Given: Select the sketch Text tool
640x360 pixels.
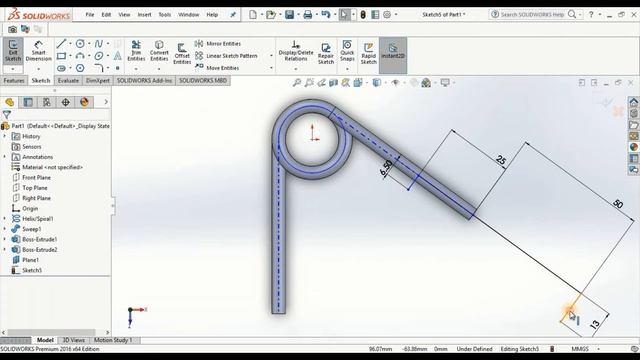Looking at the screenshot, I should pos(118,56).
